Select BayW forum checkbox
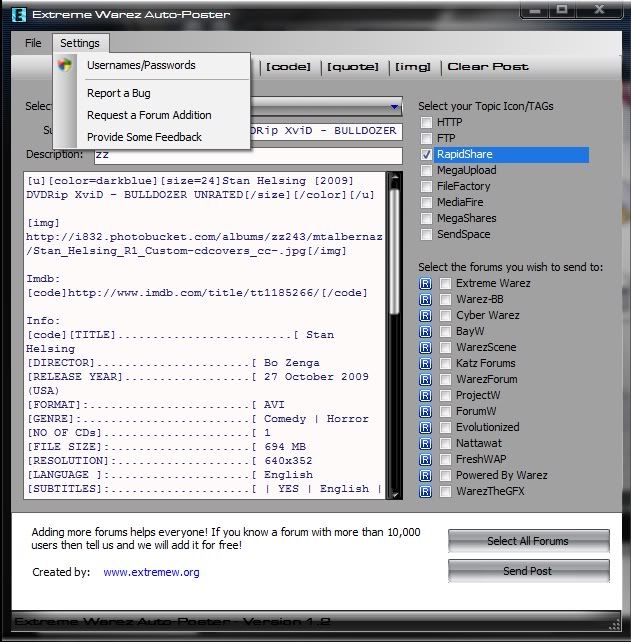The width and height of the screenshot is (631, 642). pos(446,331)
